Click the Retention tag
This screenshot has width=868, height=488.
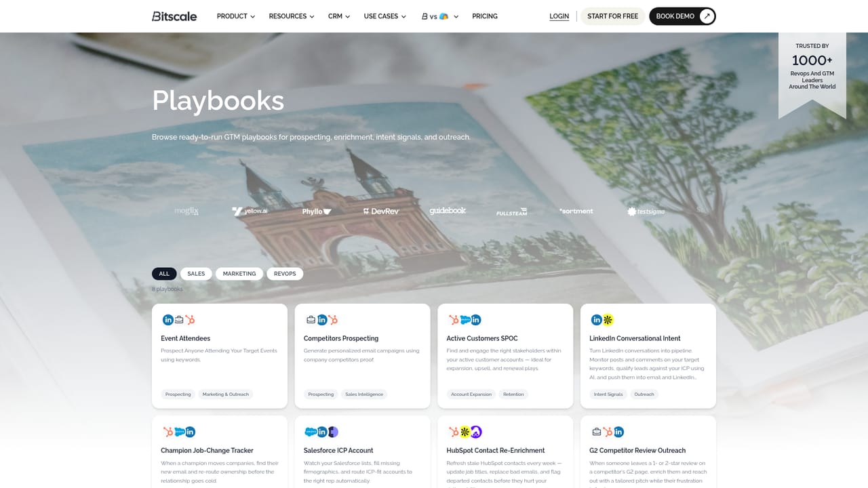coord(513,394)
